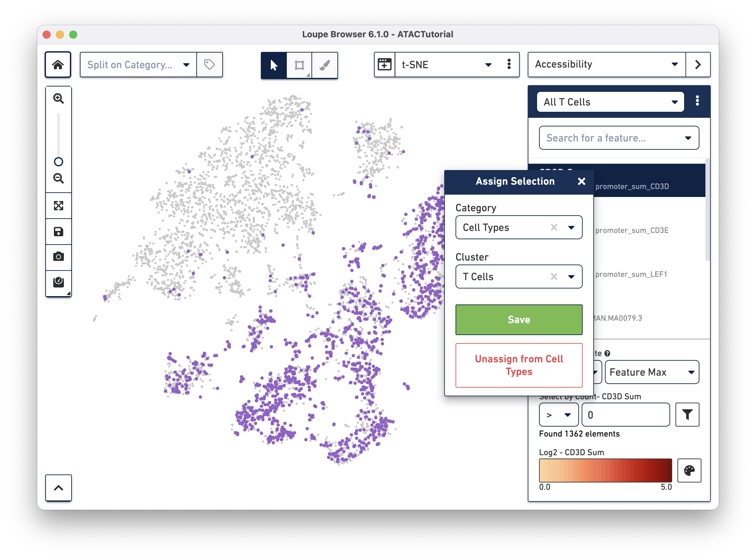
Task: Open the feature list options menu
Action: click(x=697, y=101)
